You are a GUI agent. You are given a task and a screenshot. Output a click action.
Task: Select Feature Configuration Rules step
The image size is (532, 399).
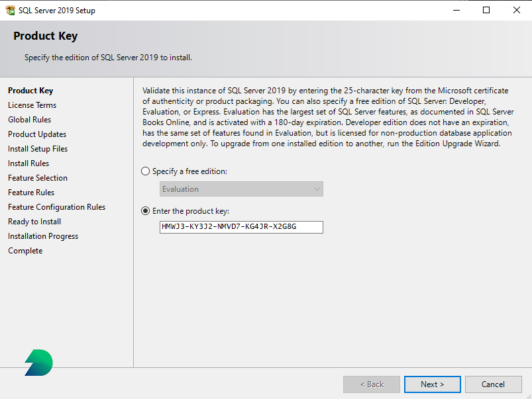57,207
